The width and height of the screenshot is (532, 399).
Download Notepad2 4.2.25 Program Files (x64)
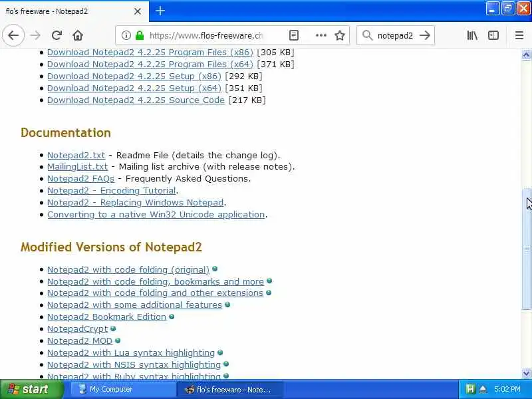pyautogui.click(x=150, y=64)
